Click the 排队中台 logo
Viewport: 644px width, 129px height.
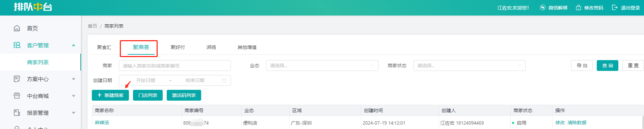coord(33,7)
